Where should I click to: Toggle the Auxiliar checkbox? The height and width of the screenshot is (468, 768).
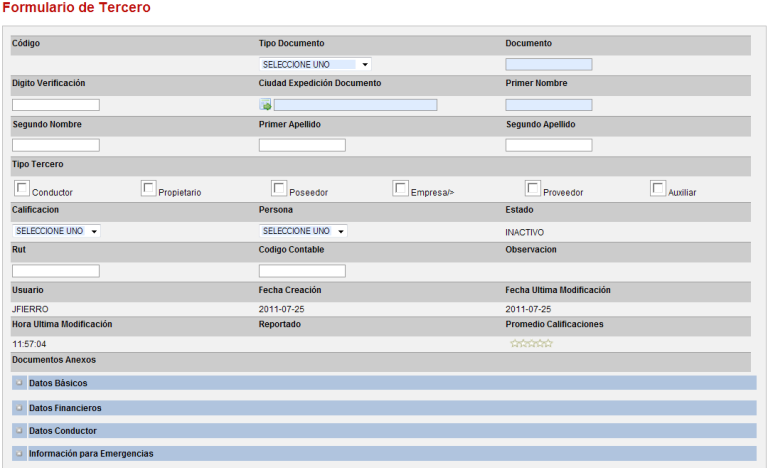coord(658,188)
